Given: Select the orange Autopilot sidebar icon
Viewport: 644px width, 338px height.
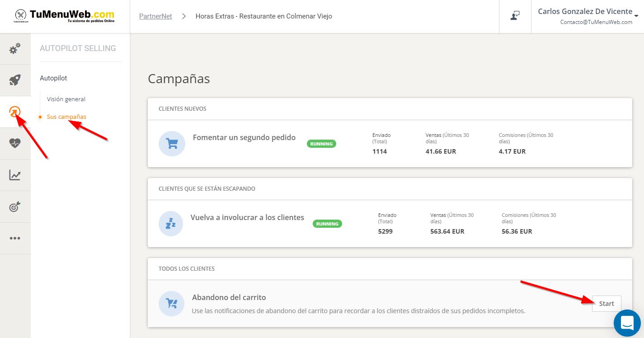Looking at the screenshot, I should [x=15, y=112].
